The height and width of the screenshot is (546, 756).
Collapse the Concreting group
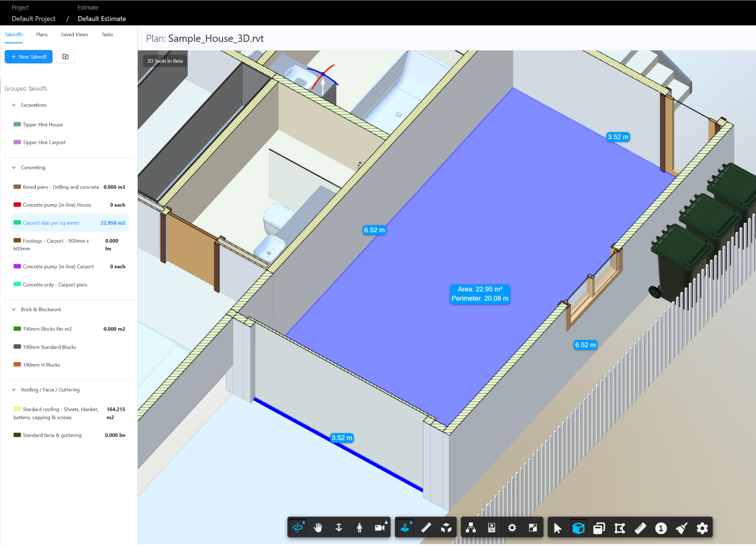[14, 167]
